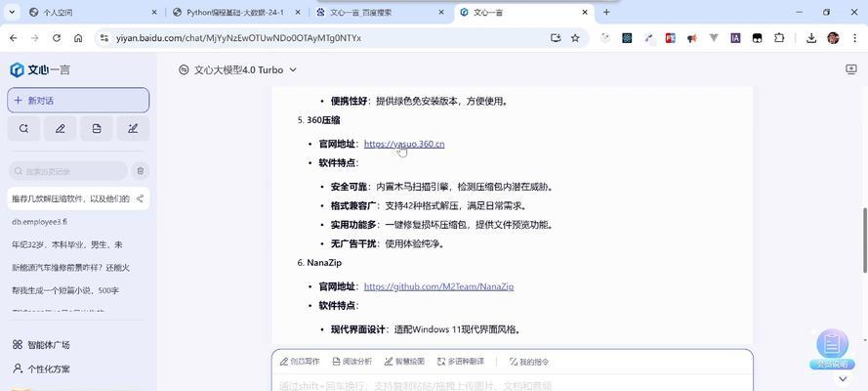
Task: Open 我的指令 above input box
Action: coord(528,362)
